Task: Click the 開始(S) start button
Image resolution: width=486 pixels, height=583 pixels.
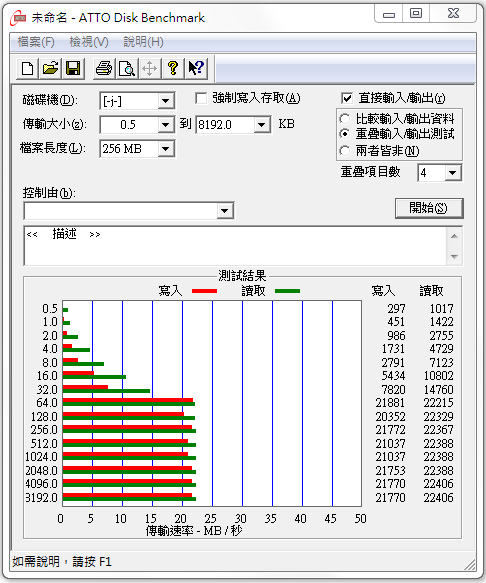Action: 429,208
